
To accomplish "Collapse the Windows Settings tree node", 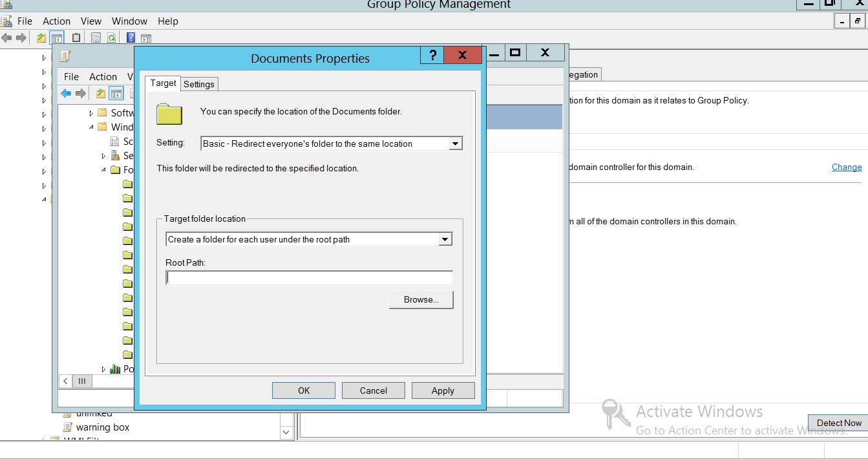I will (91, 127).
